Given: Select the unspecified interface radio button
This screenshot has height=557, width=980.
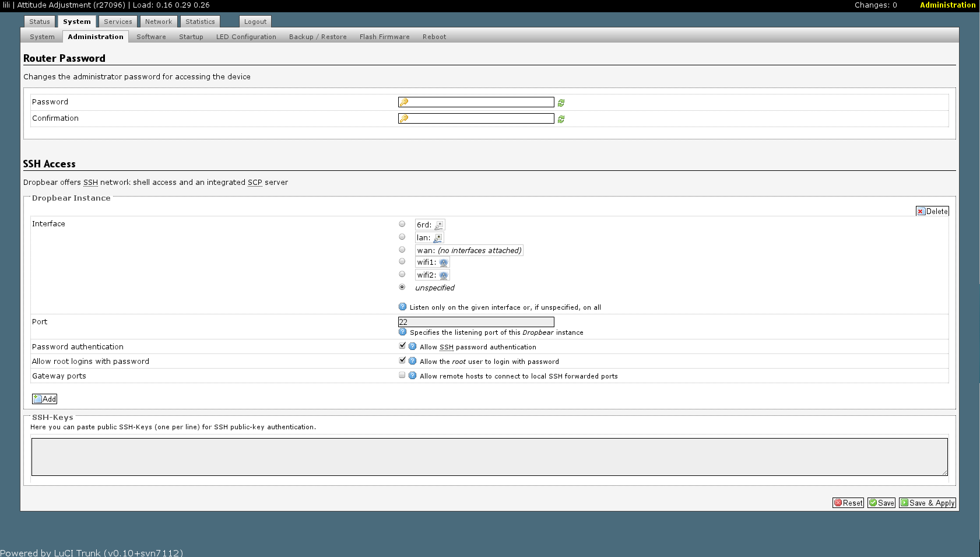Looking at the screenshot, I should tap(402, 287).
